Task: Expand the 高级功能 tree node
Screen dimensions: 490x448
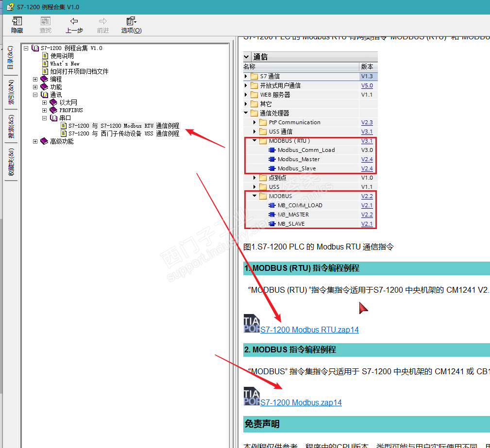Action: click(35, 142)
